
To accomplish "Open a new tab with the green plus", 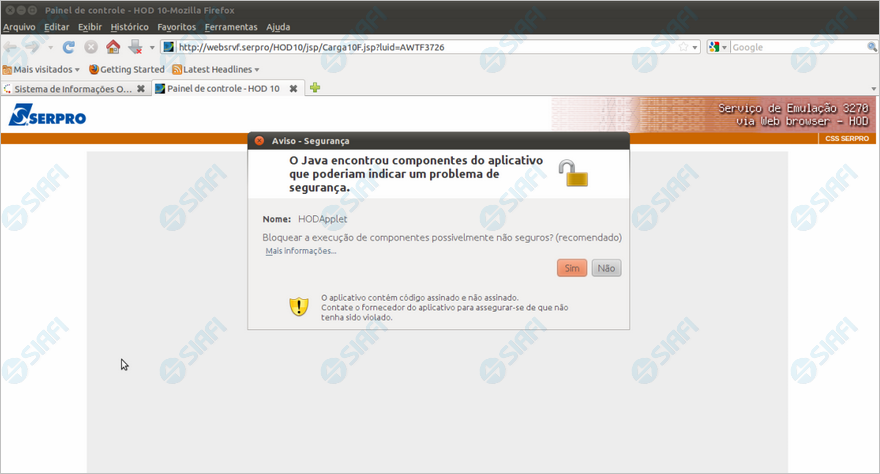I will 315,88.
